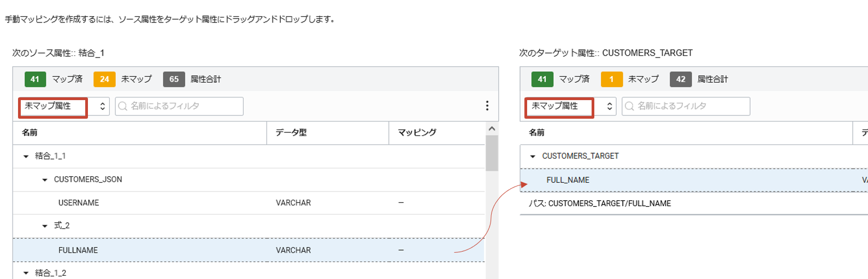Viewport: 868px width, 279px height.
Task: Open the source 未マップ属性 dropdown
Action: [64, 106]
